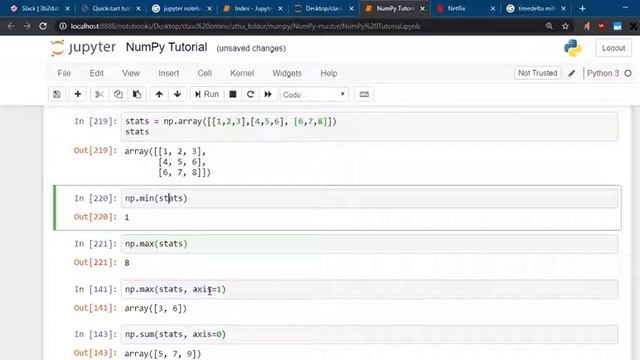Reload the browser page

pos(43,26)
